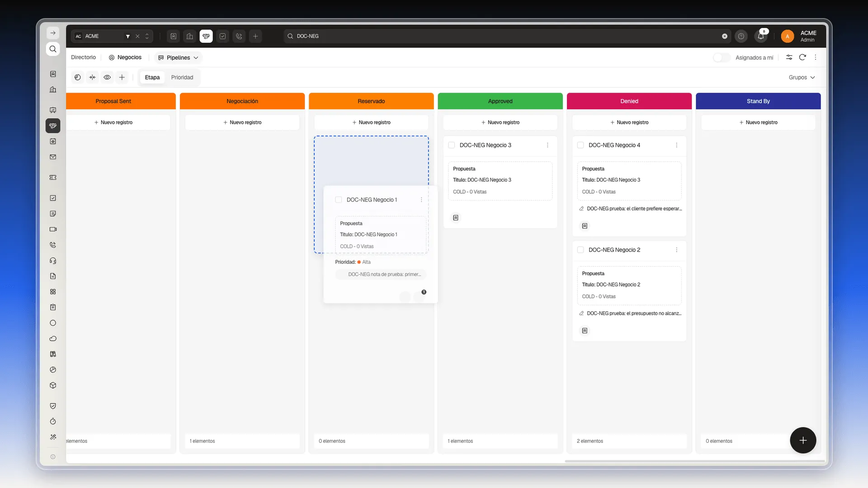This screenshot has height=488, width=868.
Task: Open the Pipelines dropdown
Action: (x=178, y=57)
